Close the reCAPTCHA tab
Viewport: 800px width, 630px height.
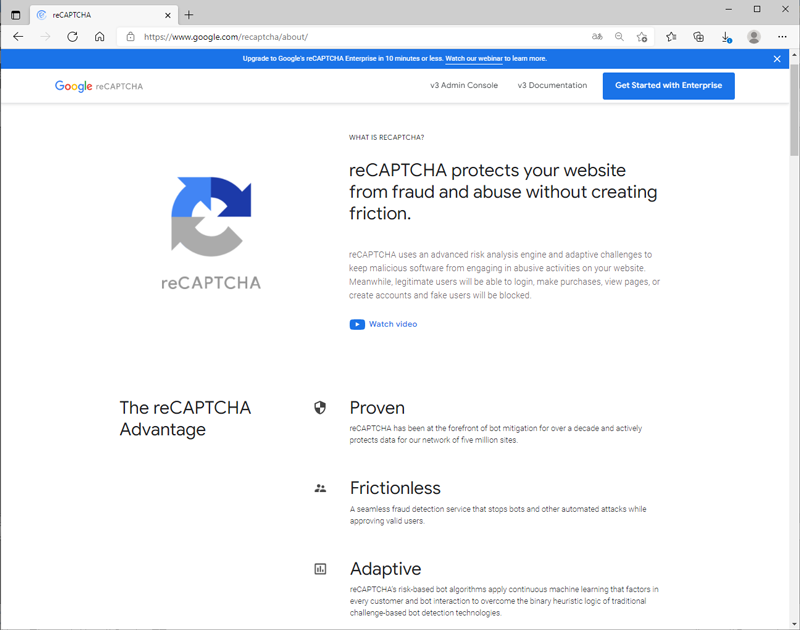(x=167, y=15)
